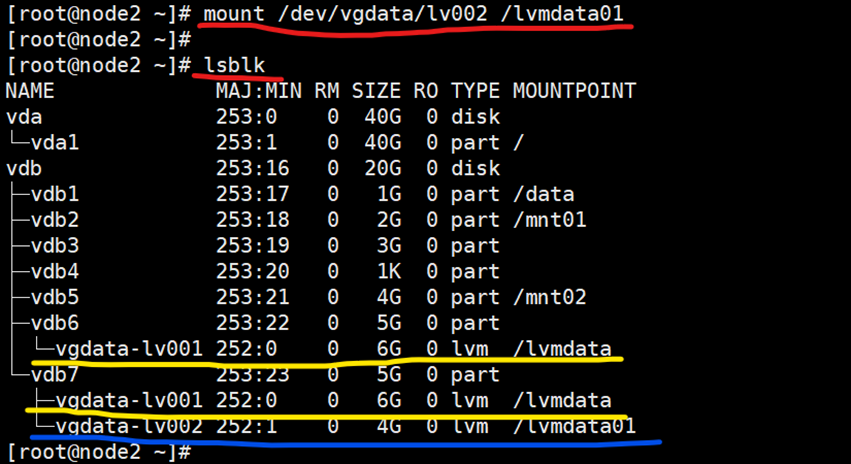The width and height of the screenshot is (851, 464).
Task: Click the NAME column header
Action: (30, 91)
